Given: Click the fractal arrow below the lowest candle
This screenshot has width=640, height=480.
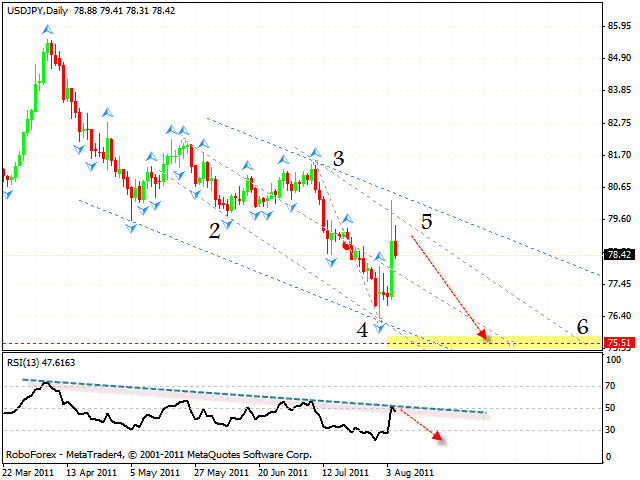Looking at the screenshot, I should tap(380, 327).
